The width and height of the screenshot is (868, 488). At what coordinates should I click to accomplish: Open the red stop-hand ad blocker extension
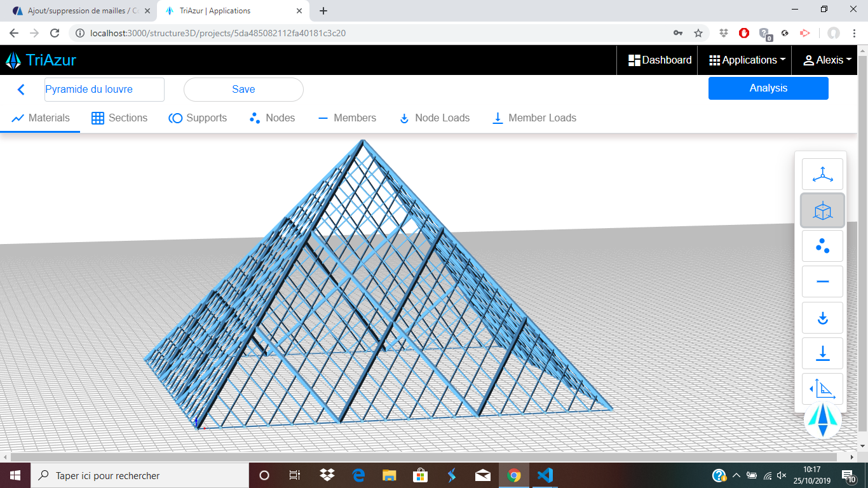[744, 33]
